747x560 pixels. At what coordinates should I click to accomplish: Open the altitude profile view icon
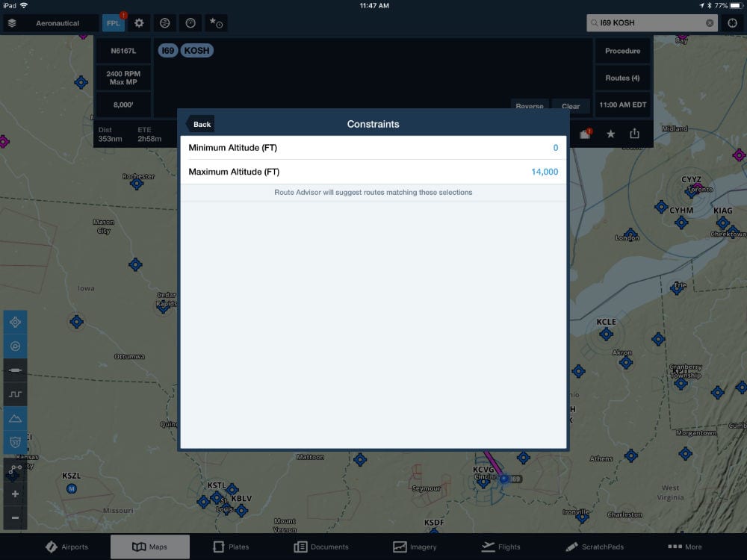click(15, 393)
